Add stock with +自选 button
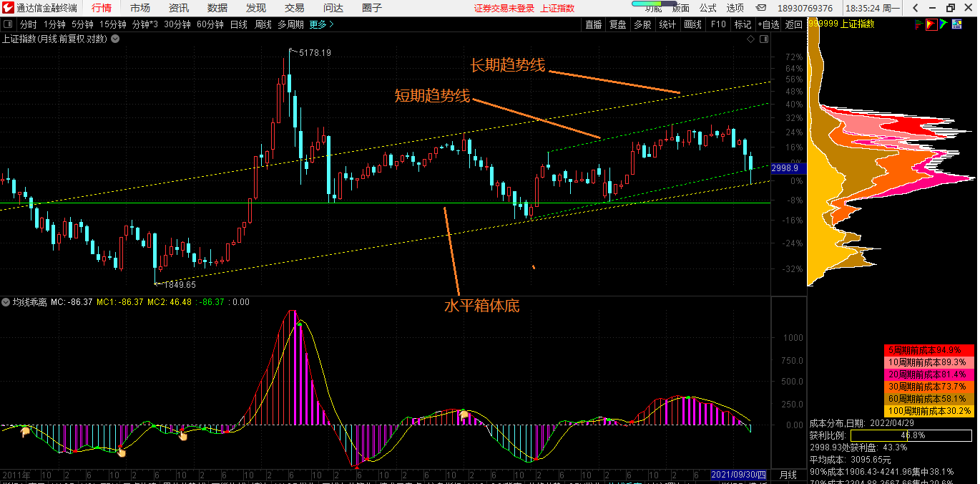The height and width of the screenshot is (484, 980). point(768,24)
